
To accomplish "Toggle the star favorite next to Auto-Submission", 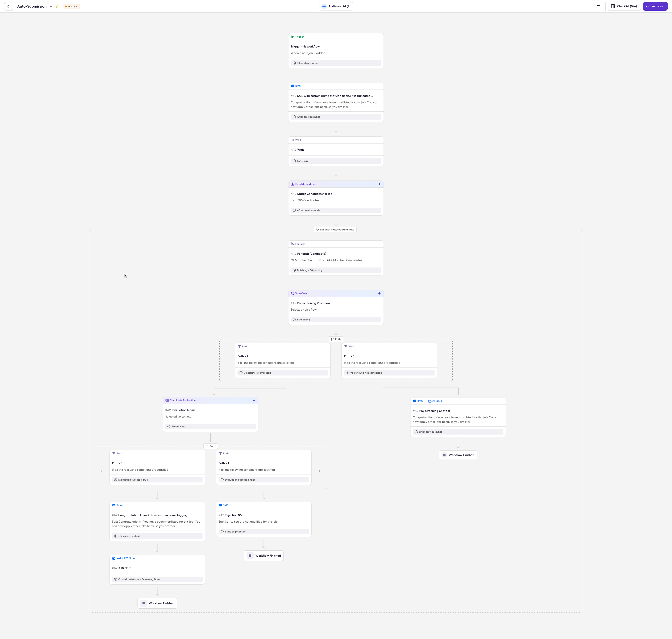I will (57, 6).
